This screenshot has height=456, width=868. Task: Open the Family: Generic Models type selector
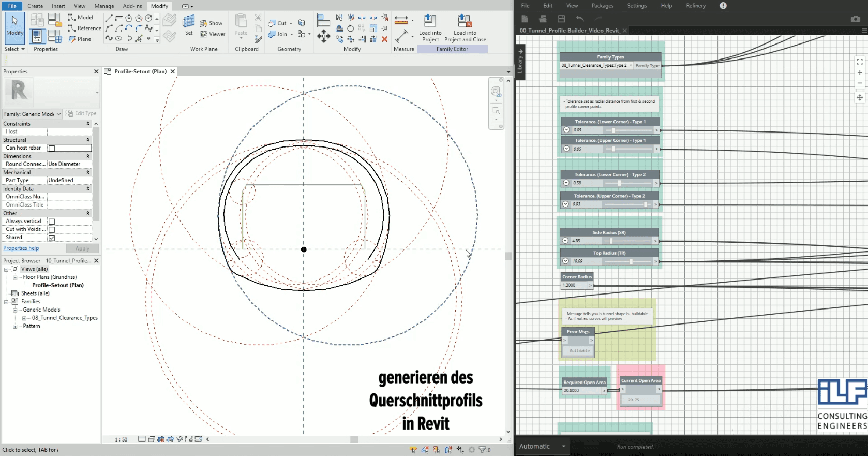[x=32, y=114]
